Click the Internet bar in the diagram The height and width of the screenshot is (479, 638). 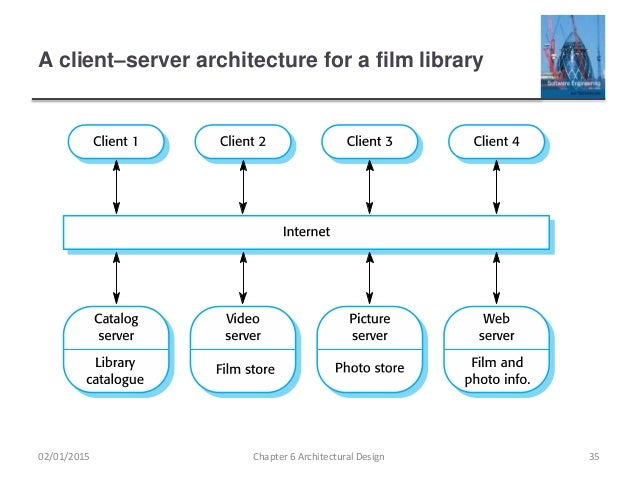point(306,232)
